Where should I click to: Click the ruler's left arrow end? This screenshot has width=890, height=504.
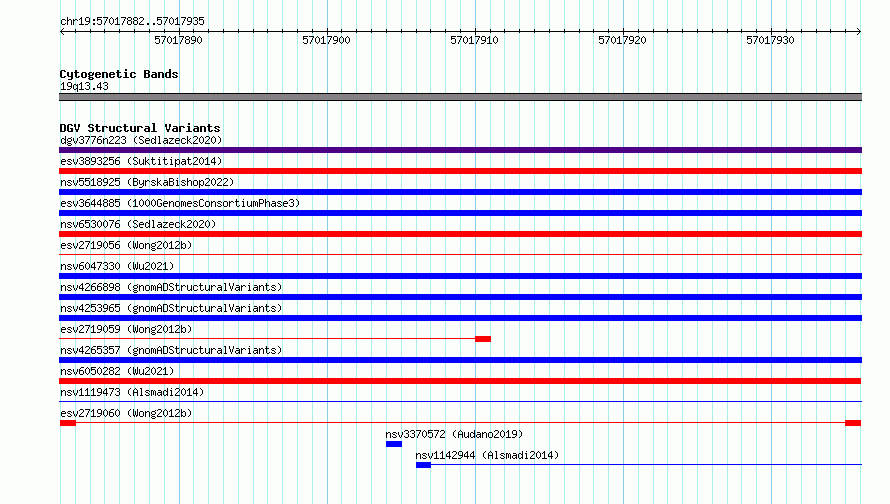(62, 31)
